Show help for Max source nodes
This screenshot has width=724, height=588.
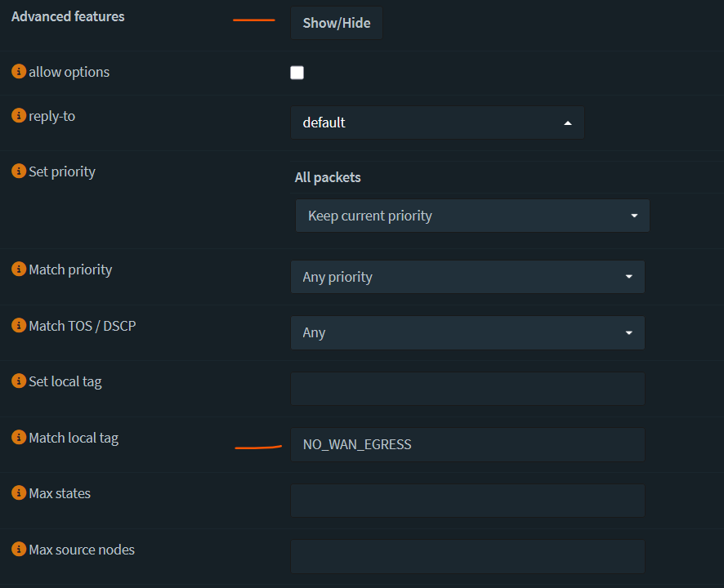[x=19, y=550]
